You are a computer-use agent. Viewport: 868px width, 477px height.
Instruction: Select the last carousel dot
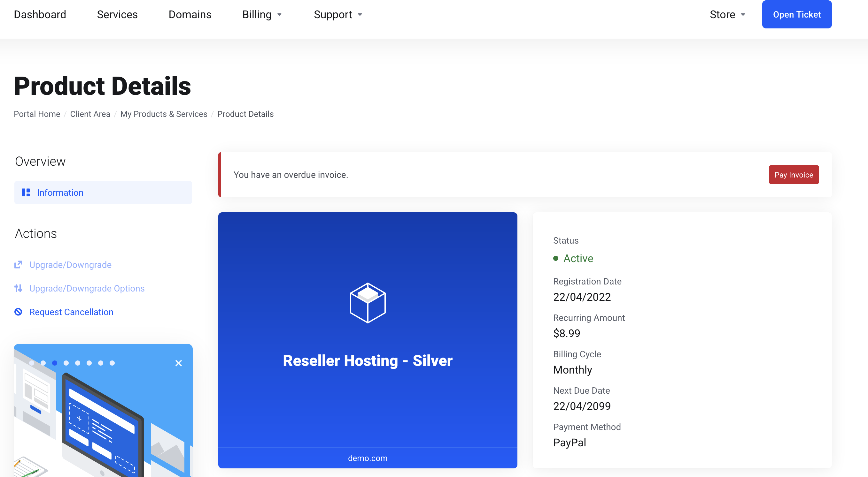click(x=112, y=363)
